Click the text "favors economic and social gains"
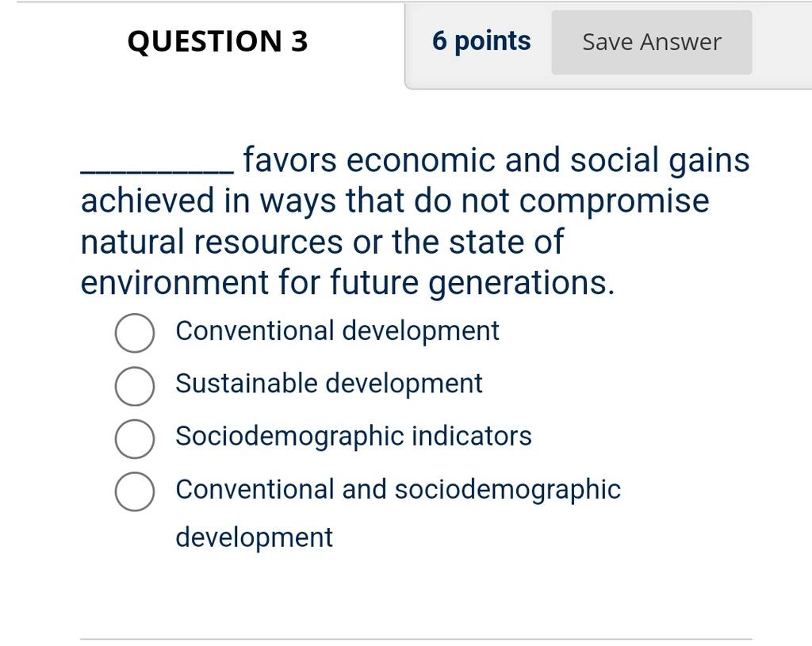Image resolution: width=812 pixels, height=646 pixels. 496,160
